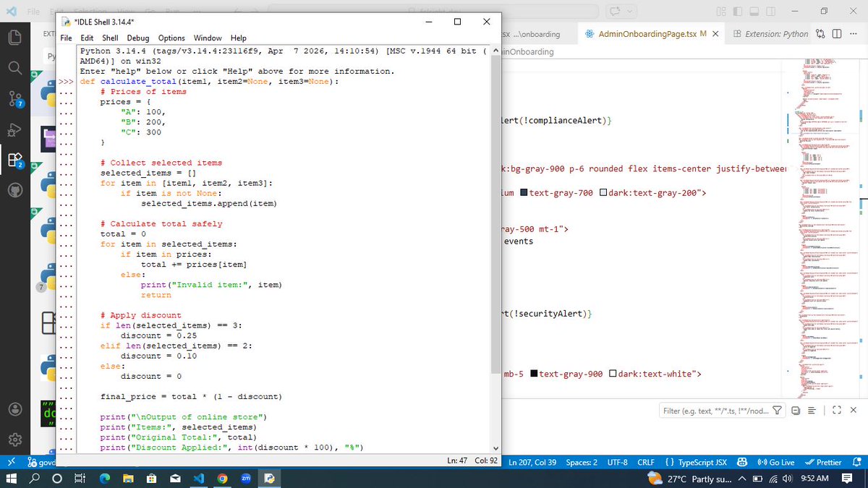Click Ln 207, Col 39 in status bar
Viewport: 868px width, 488px height.
click(x=532, y=462)
